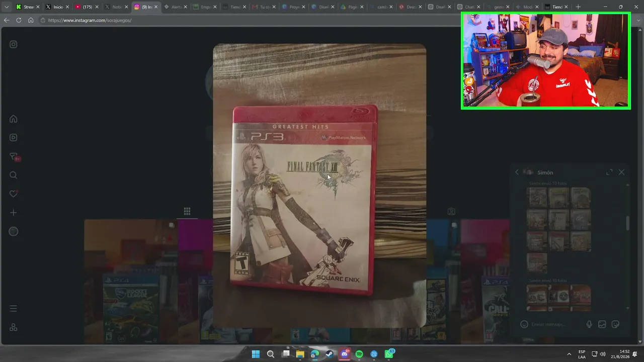Viewport: 644px width, 362px height.
Task: Open Messages icon with notification badge
Action: click(x=14, y=157)
